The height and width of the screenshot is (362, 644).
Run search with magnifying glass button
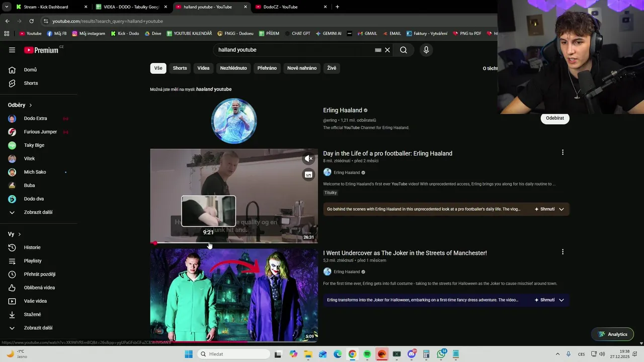404,50
